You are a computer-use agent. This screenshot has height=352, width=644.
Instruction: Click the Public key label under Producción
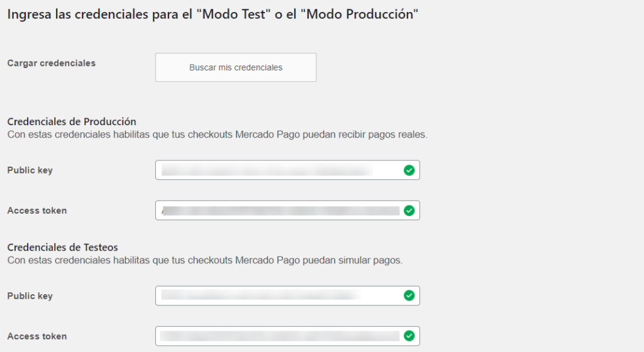(30, 170)
